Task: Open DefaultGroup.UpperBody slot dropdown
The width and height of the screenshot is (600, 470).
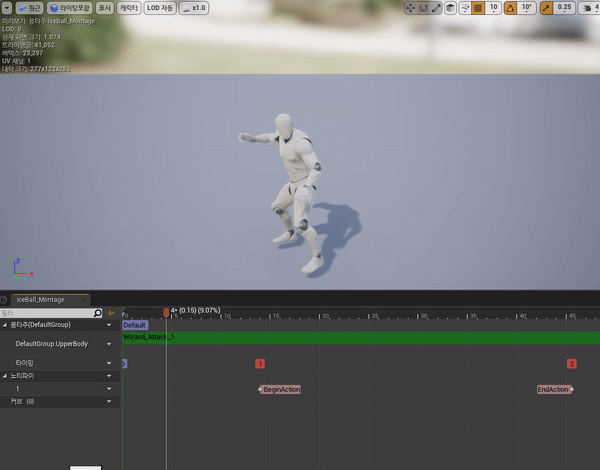Action: (109, 344)
